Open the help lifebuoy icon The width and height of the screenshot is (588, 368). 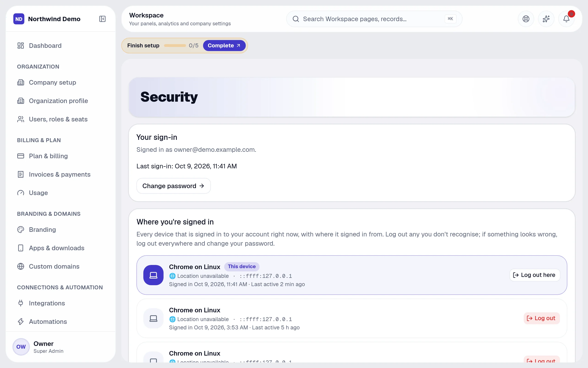(526, 19)
